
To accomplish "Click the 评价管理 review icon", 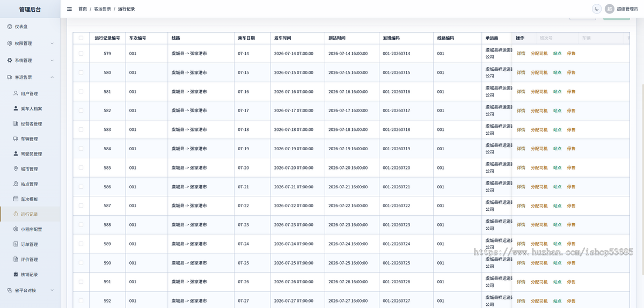I will [x=16, y=259].
